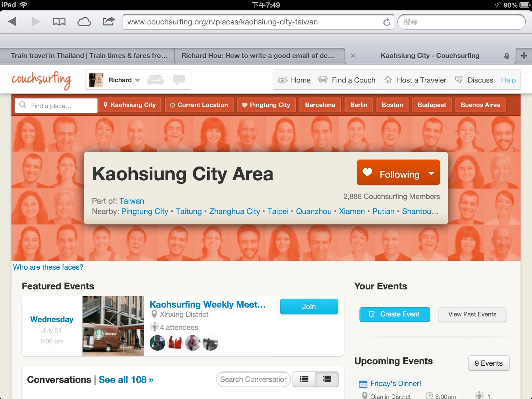Click an attendee avatar under the Wednesday event

point(158,343)
